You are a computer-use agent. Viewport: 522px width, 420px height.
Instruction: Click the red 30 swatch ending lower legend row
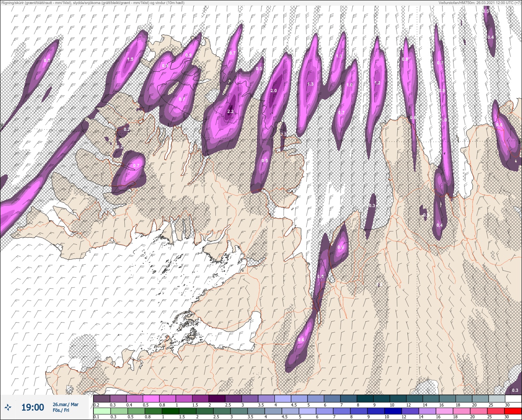[513, 411]
